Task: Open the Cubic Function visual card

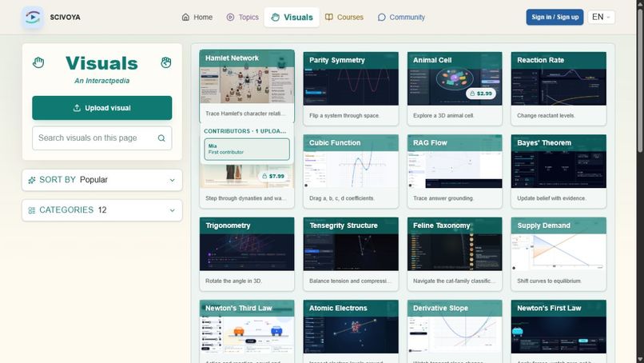Action: pyautogui.click(x=351, y=171)
